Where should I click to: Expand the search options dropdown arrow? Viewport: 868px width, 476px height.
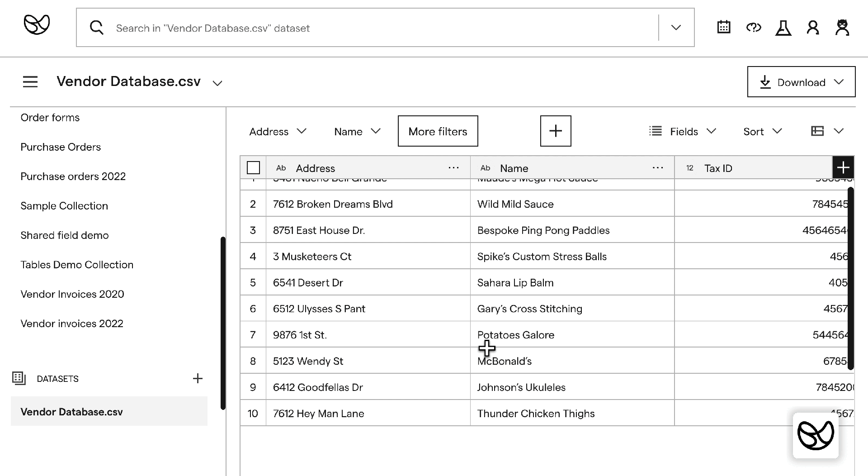click(x=676, y=28)
